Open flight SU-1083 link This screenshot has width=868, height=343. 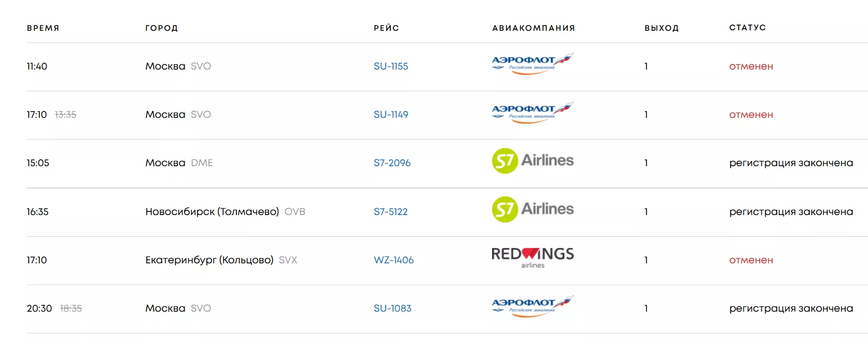pyautogui.click(x=392, y=308)
